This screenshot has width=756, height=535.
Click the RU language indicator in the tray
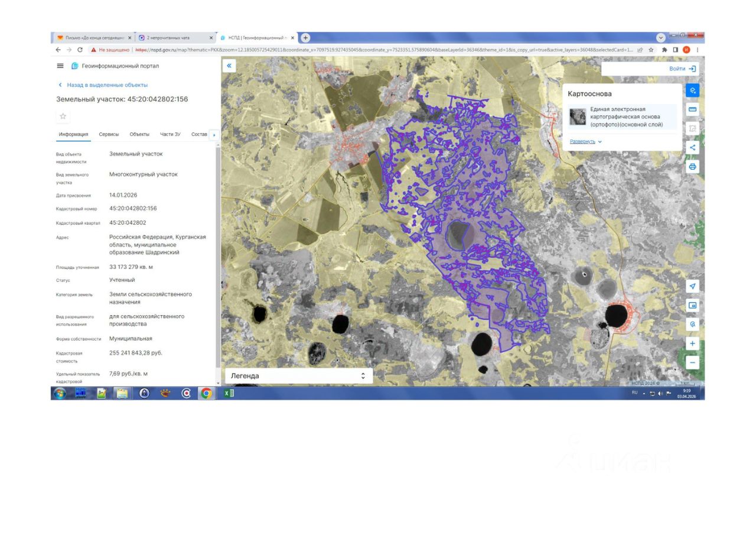tap(635, 393)
